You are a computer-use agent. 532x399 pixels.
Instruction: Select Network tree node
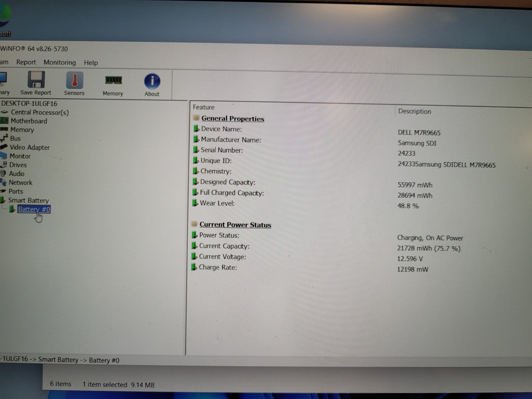[x=21, y=183]
